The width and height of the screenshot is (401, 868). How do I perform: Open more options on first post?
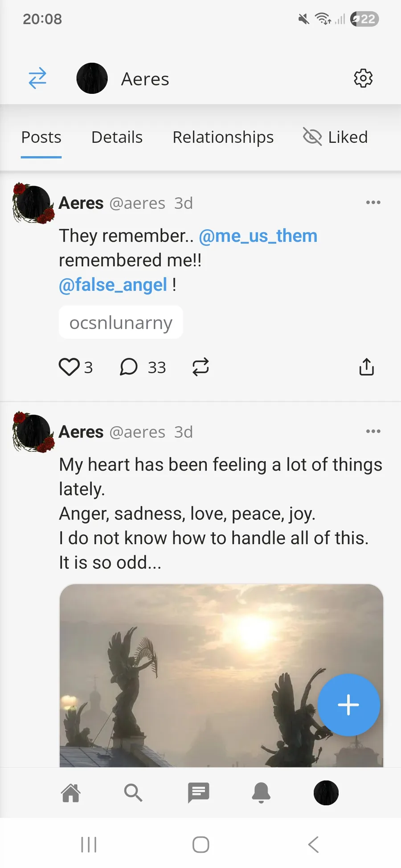point(373,203)
